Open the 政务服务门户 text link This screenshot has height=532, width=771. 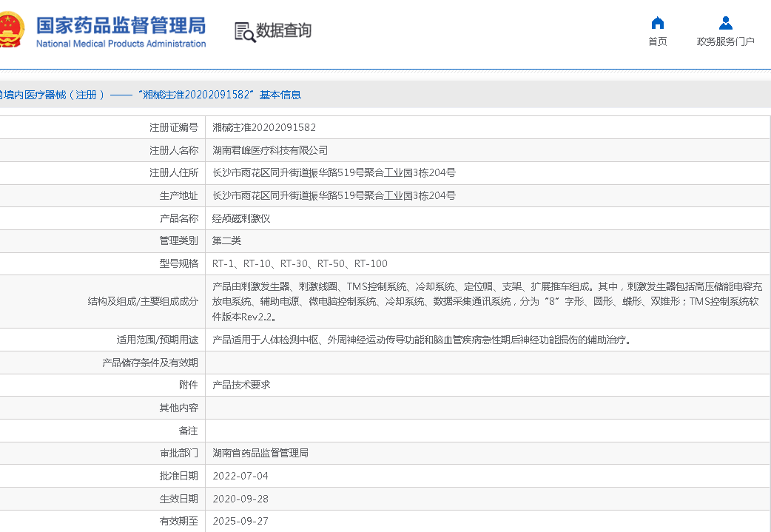click(725, 42)
